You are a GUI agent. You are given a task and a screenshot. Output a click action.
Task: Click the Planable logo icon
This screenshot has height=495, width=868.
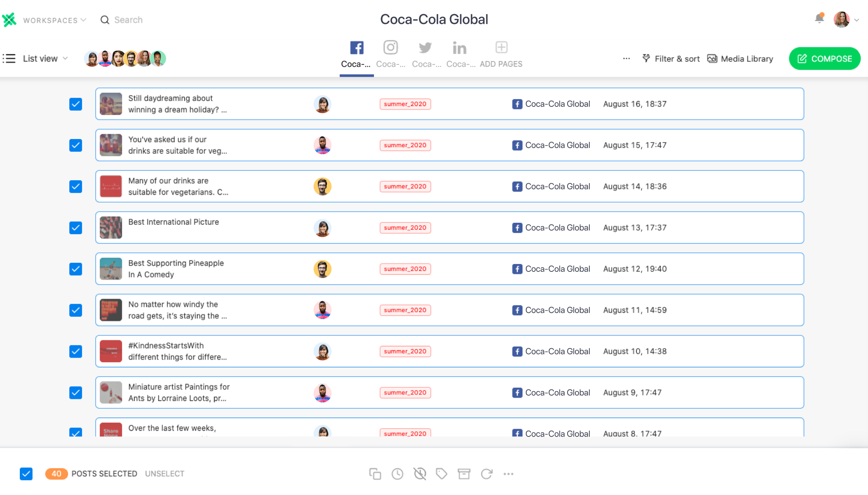(9, 20)
